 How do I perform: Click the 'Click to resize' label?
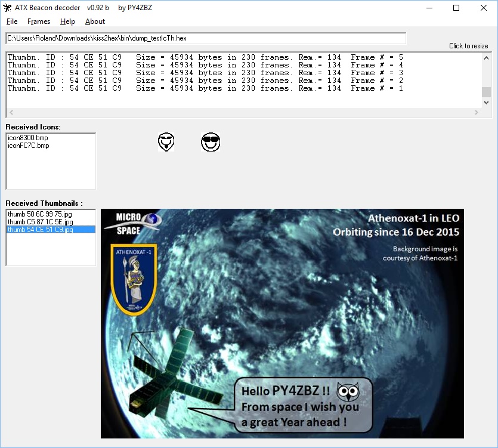coord(468,46)
